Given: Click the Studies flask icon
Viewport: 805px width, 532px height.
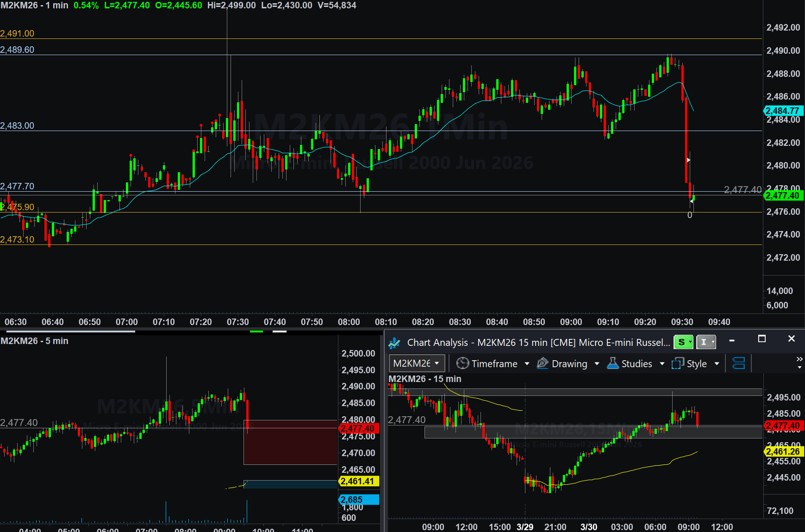Looking at the screenshot, I should [612, 363].
